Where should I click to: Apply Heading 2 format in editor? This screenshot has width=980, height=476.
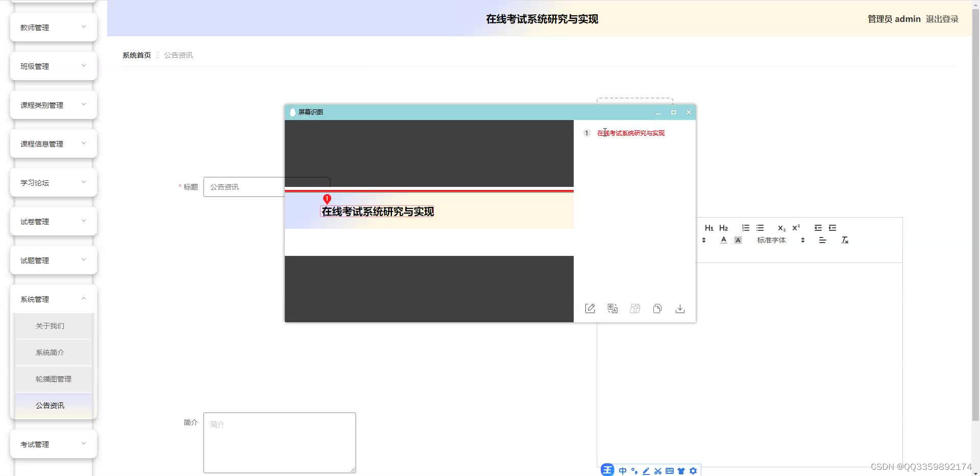pyautogui.click(x=723, y=228)
